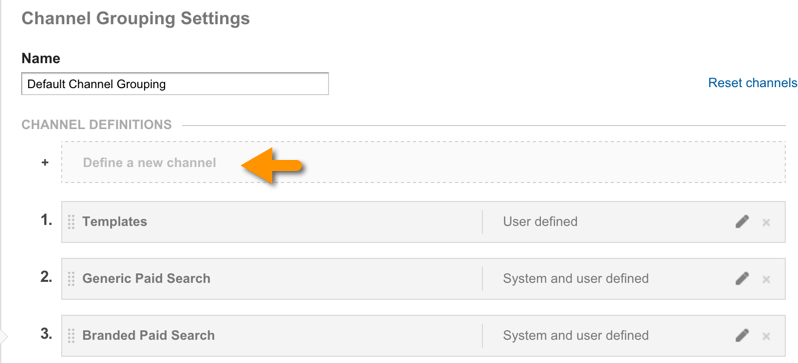798x363 pixels.
Task: Delete the Templates channel with X icon
Action: (x=766, y=222)
